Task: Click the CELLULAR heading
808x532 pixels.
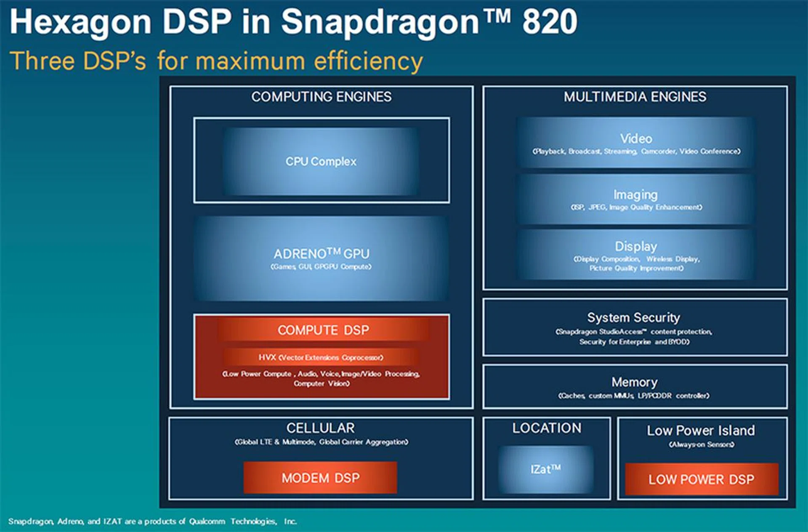Action: coord(320,428)
